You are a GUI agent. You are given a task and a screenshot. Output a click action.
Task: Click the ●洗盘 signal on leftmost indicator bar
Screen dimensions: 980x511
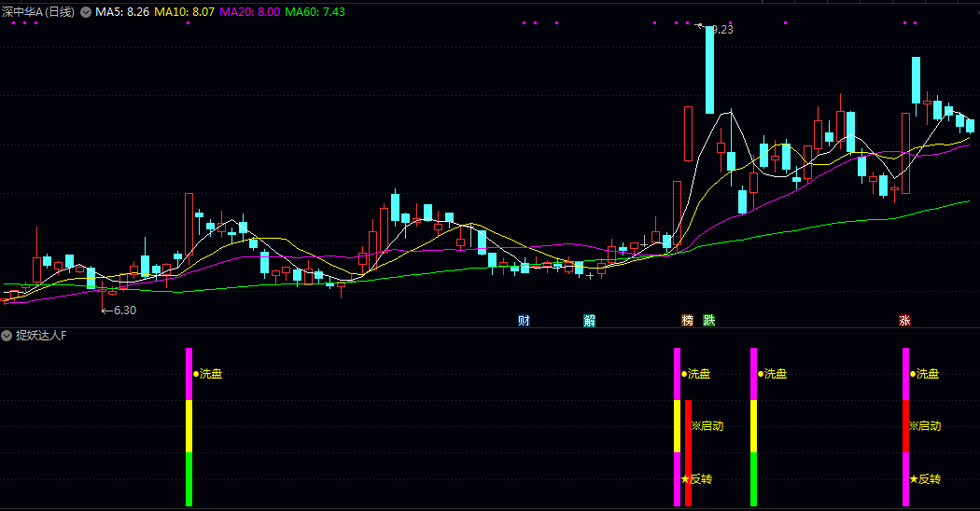209,374
